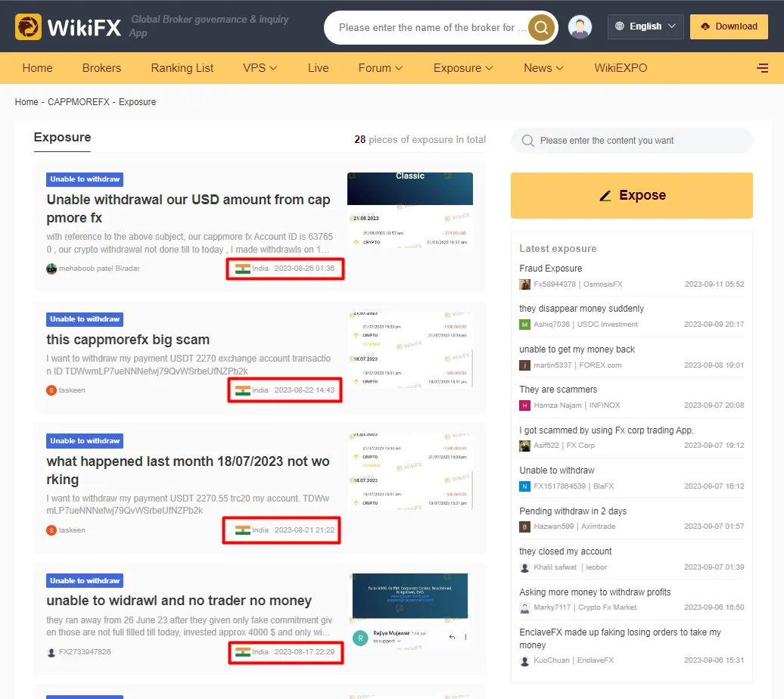Click the username mehaboob patel Biradar
This screenshot has width=784, height=699.
click(99, 269)
